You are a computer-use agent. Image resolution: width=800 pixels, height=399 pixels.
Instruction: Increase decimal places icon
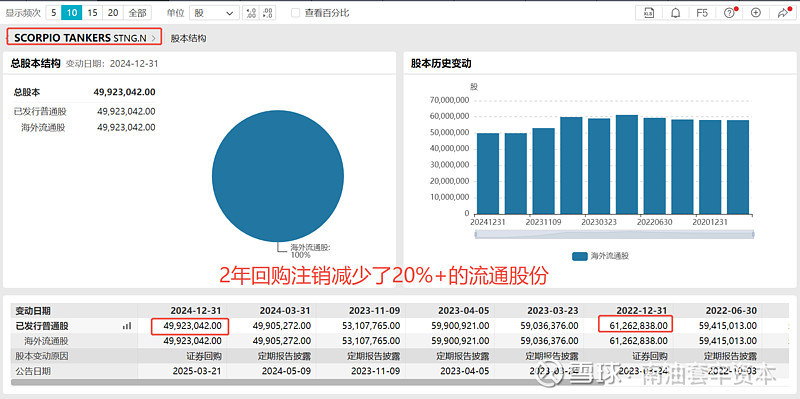[x=251, y=13]
